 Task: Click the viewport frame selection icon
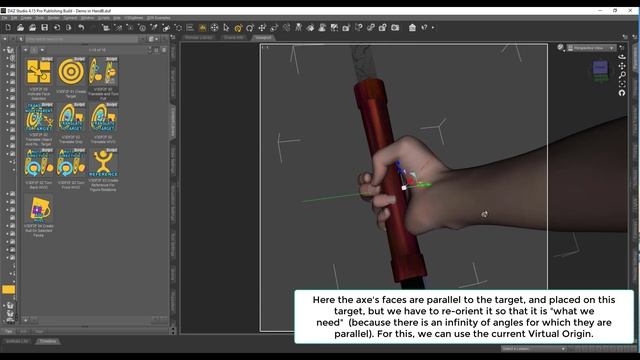click(x=622, y=84)
